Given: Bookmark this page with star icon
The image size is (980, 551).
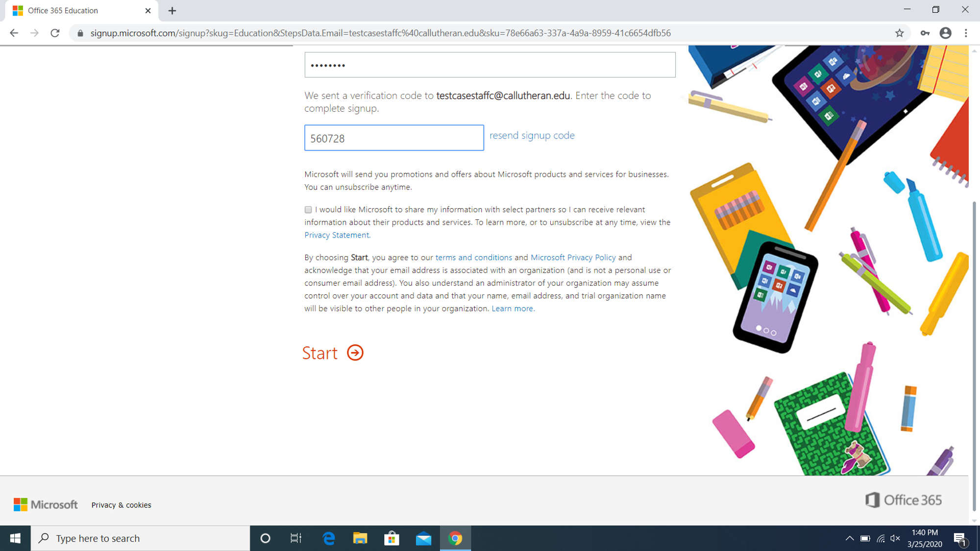Looking at the screenshot, I should (899, 33).
